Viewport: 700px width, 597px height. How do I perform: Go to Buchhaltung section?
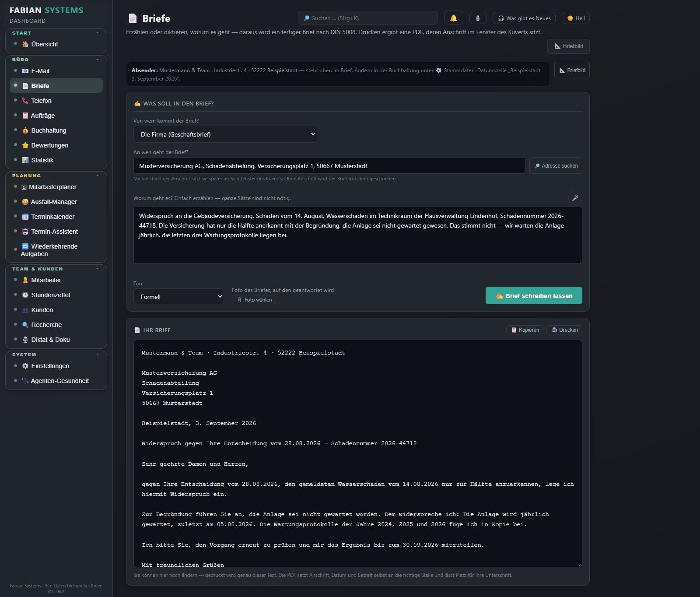click(x=56, y=130)
